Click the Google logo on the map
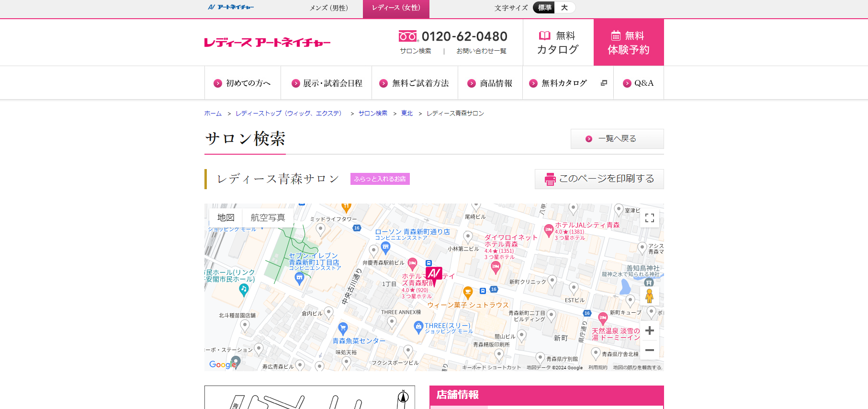The image size is (868, 409). coord(223,364)
